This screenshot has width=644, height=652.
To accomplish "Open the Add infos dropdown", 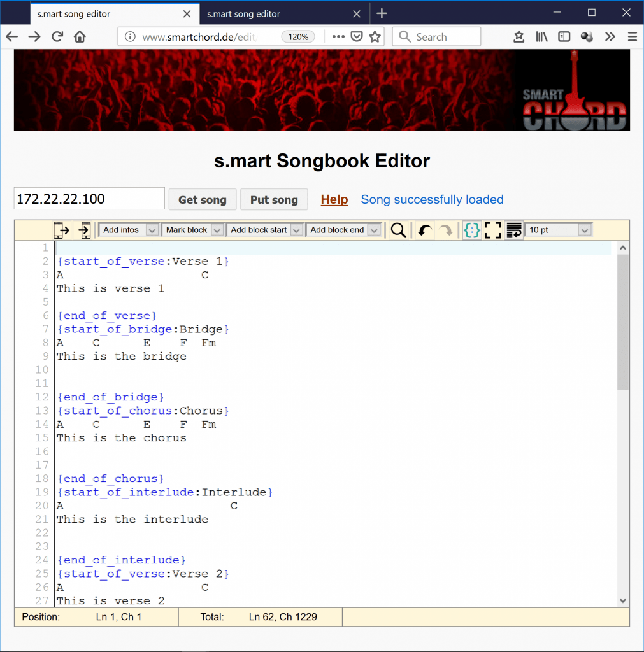I will pyautogui.click(x=129, y=230).
